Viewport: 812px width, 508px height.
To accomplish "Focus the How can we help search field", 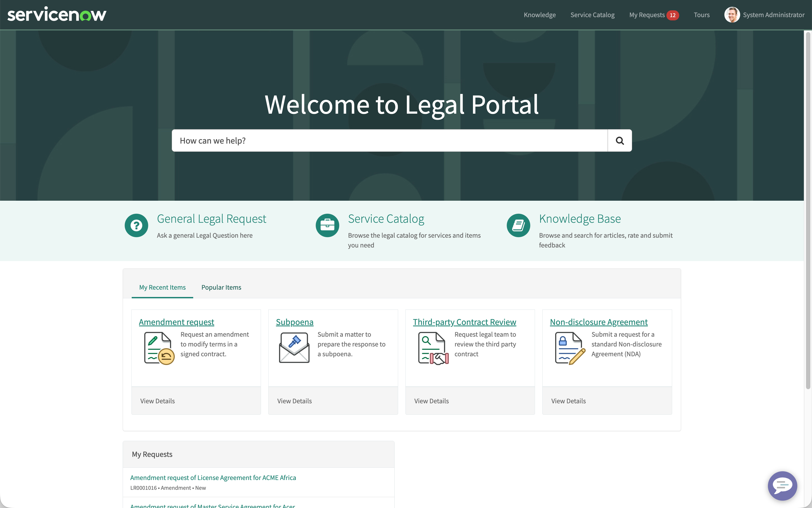I will coord(389,140).
